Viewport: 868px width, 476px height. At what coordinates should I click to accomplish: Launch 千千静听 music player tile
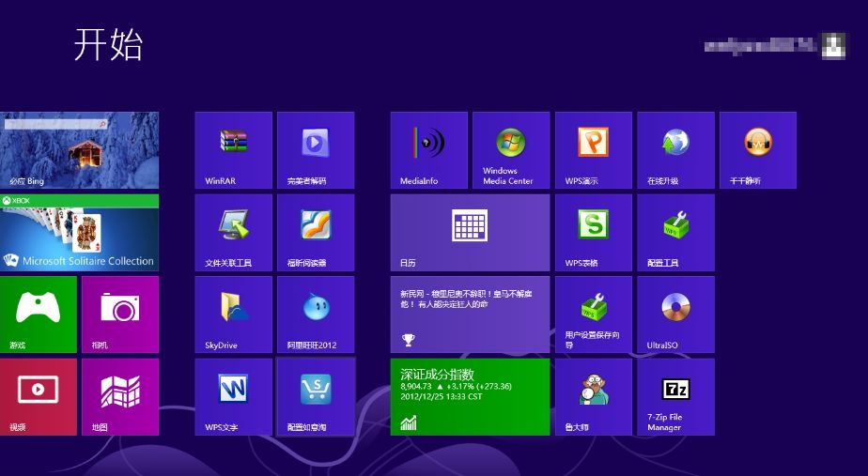tap(758, 150)
